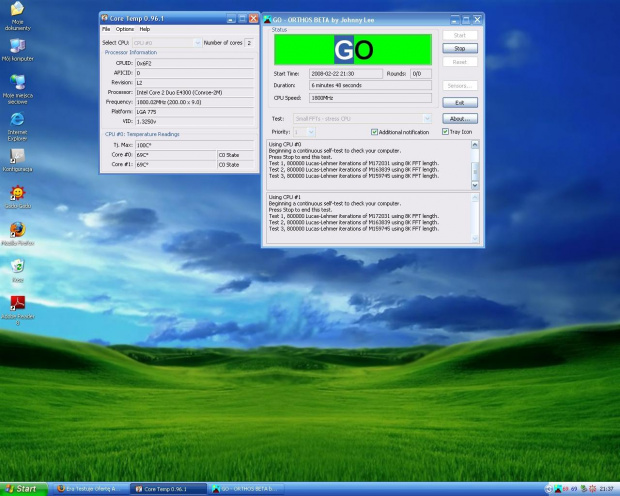620x496 pixels.
Task: Click the Core #0 temperature 69C field
Action: click(176, 155)
